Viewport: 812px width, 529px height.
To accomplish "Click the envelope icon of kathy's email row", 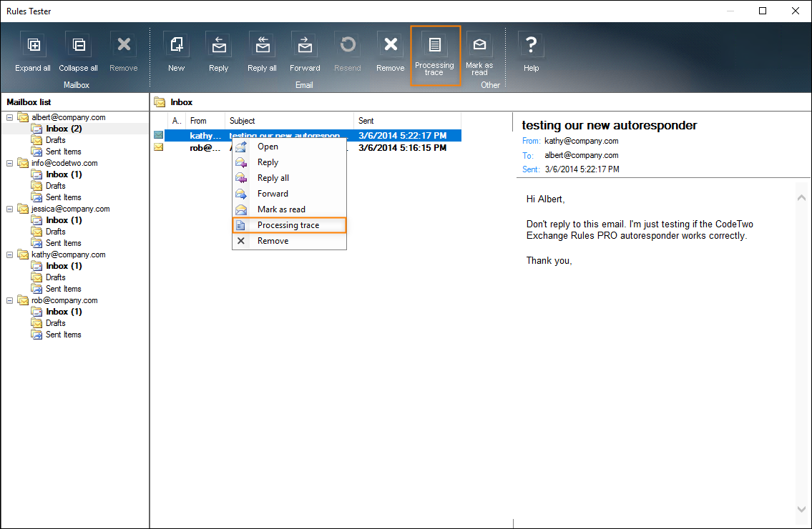I will (x=158, y=135).
